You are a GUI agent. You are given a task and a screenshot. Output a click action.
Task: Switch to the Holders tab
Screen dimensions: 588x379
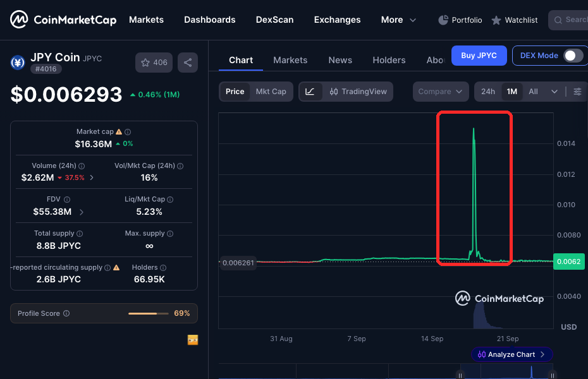click(x=389, y=60)
